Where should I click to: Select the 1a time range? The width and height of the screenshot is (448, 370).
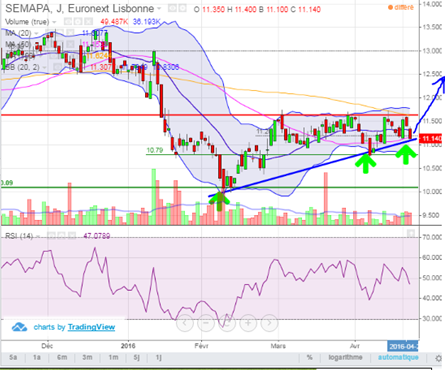[36, 357]
